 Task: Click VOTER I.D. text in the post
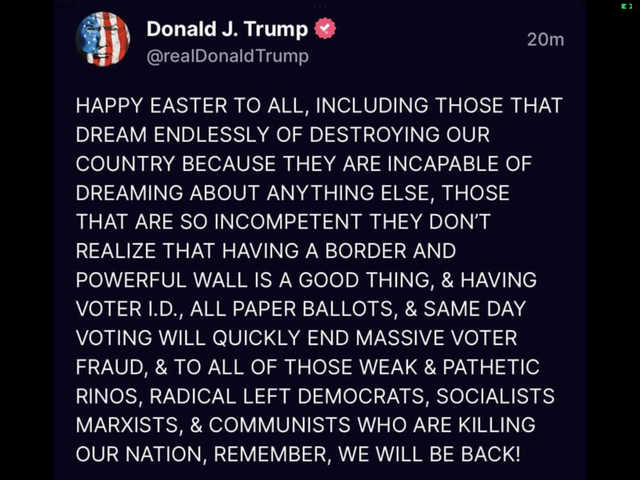click(x=130, y=309)
